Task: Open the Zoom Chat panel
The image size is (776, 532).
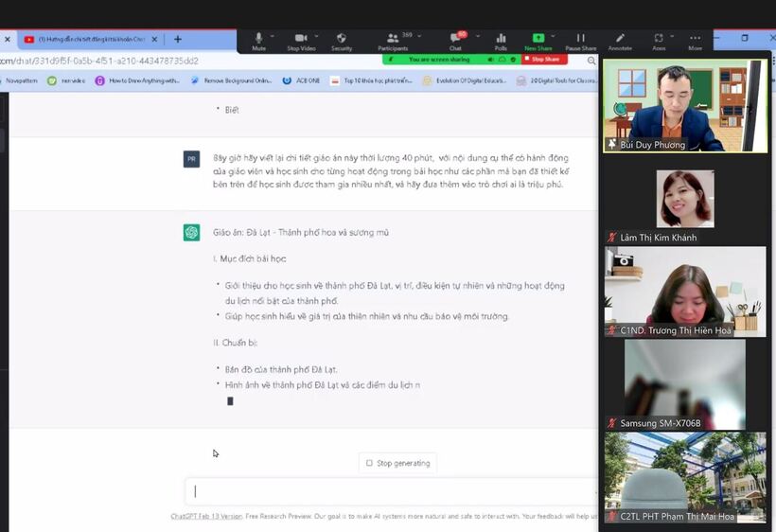Action: coord(455,39)
